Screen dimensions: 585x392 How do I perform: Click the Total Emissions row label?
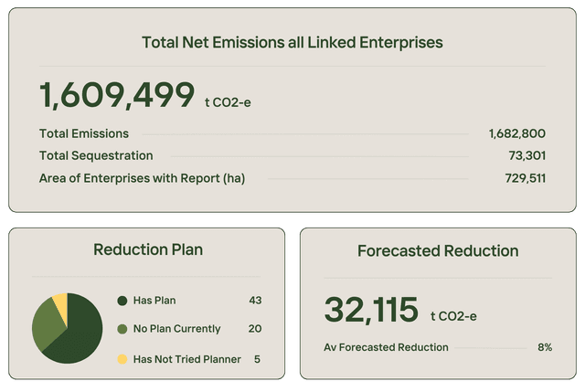click(x=84, y=133)
